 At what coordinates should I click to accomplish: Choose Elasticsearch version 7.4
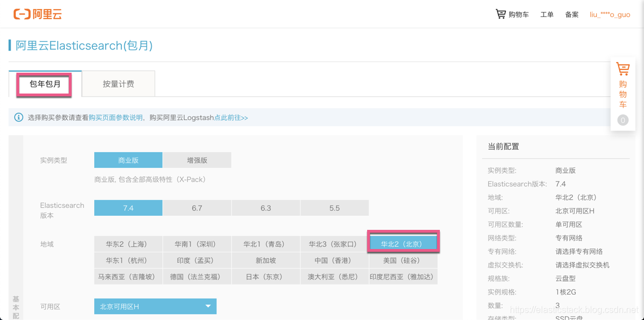coord(128,208)
